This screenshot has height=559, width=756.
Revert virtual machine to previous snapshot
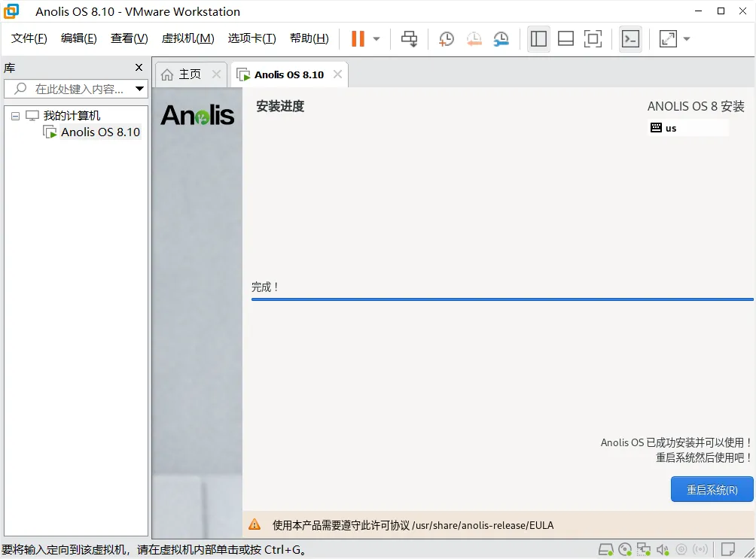pyautogui.click(x=474, y=38)
